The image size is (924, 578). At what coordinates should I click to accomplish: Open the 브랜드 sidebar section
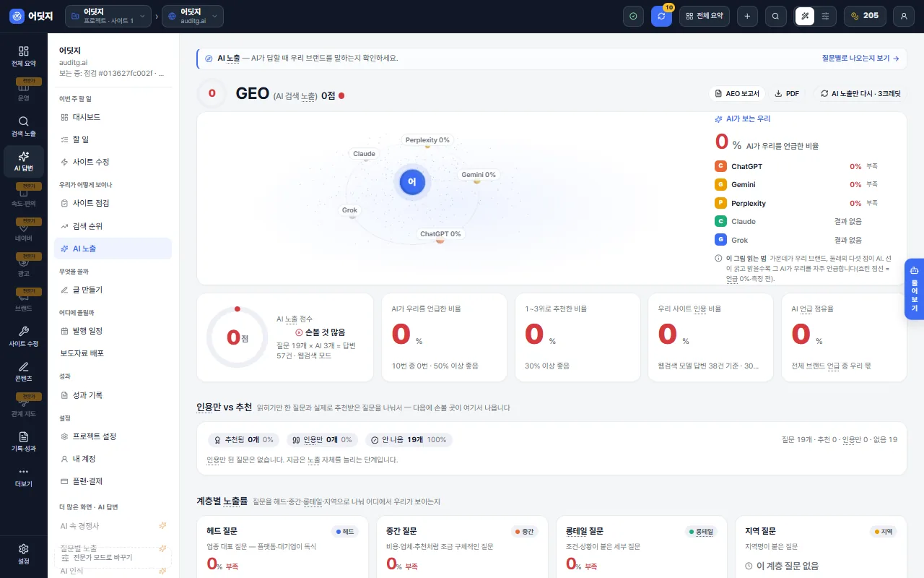[x=24, y=301]
